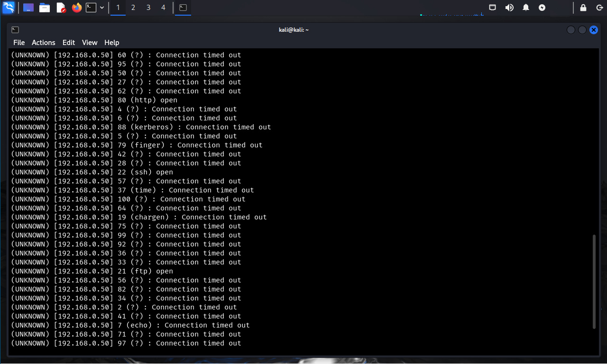
Task: Open the Kali applications menu
Action: coord(9,8)
